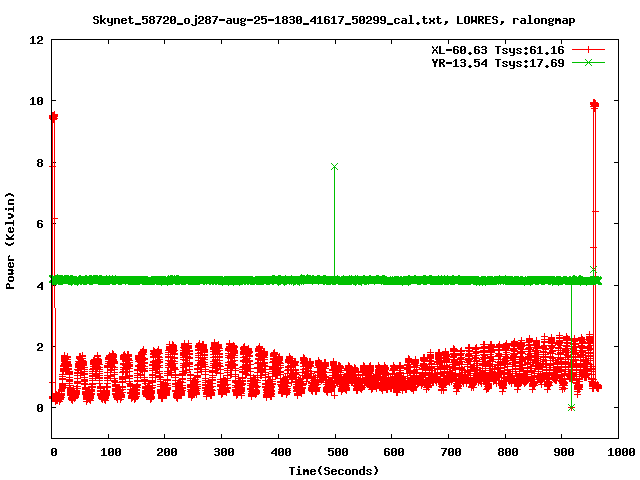Click the x-axis tick label 500
The width and height of the screenshot is (640, 480).
tap(338, 452)
